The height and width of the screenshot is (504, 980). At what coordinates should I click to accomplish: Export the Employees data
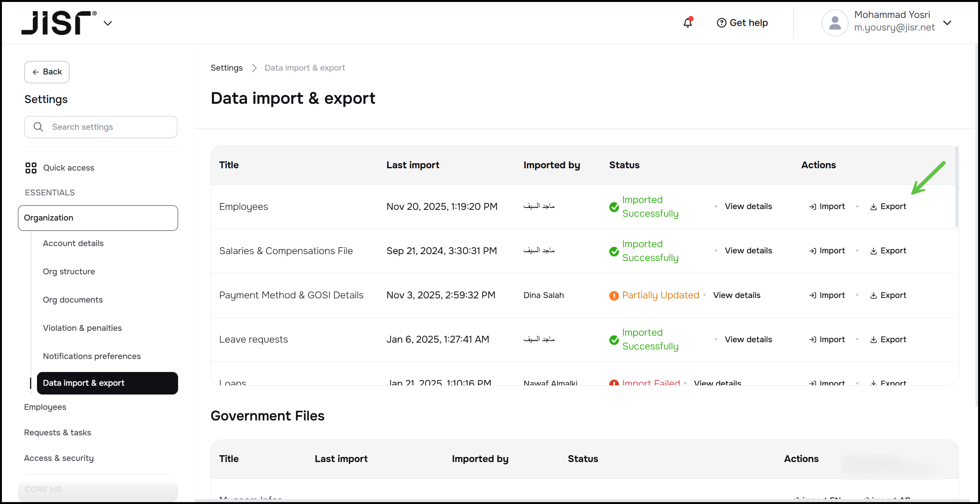[888, 207]
